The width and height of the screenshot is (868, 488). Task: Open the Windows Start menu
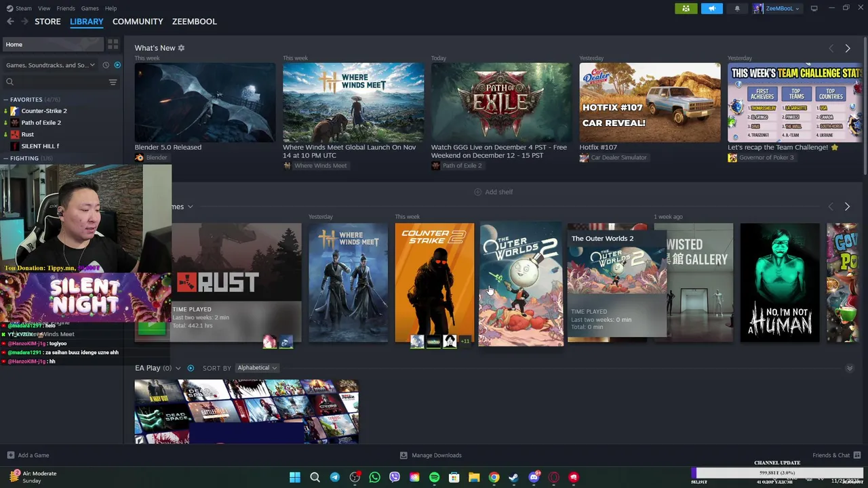click(x=295, y=477)
